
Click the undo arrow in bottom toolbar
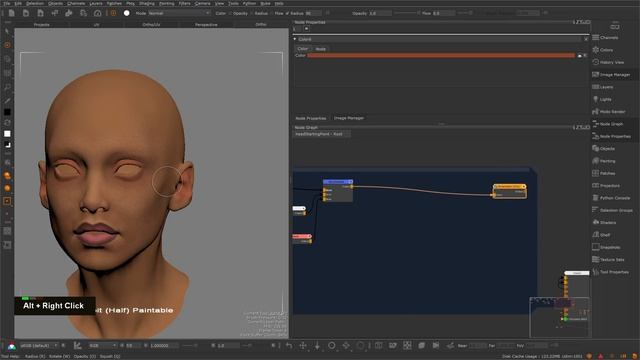289,346
